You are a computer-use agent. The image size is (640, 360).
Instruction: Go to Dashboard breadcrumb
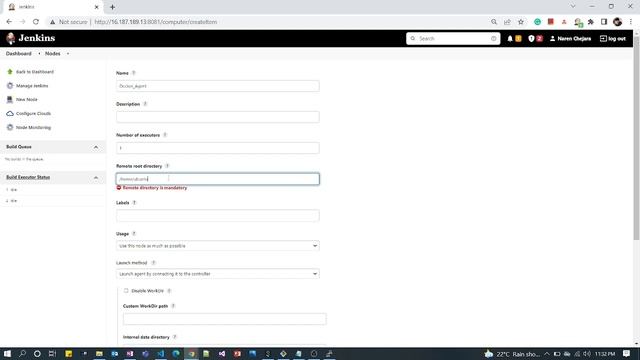18,53
